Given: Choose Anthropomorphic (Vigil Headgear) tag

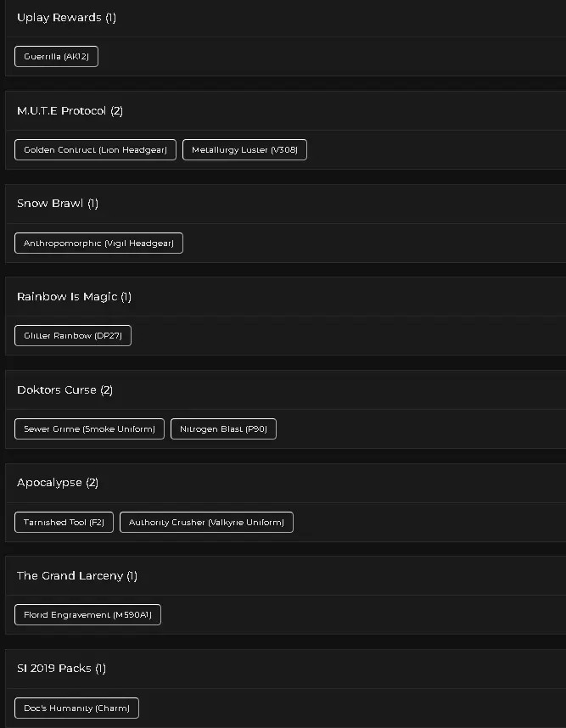Looking at the screenshot, I should tap(98, 244).
